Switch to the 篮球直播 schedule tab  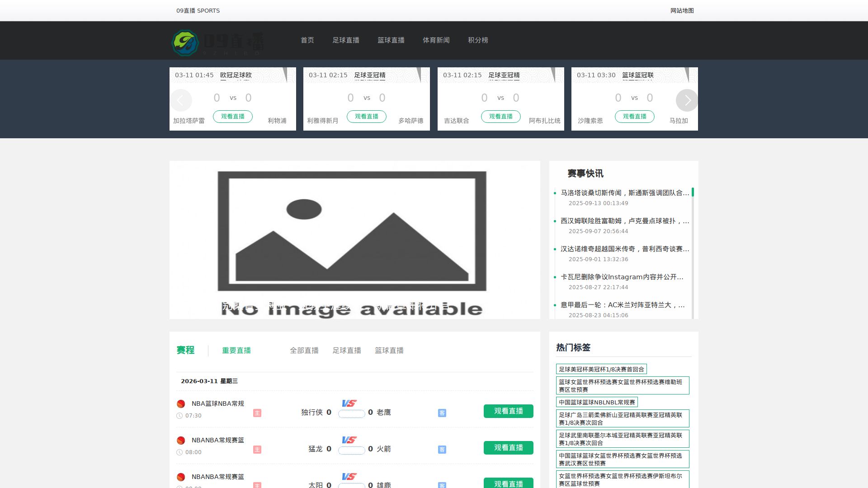pyautogui.click(x=389, y=350)
